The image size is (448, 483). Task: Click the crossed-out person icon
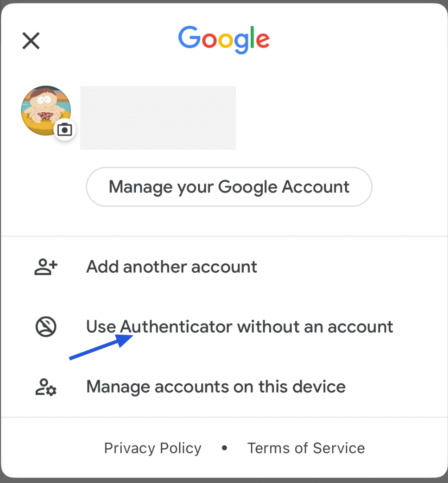[x=46, y=327]
